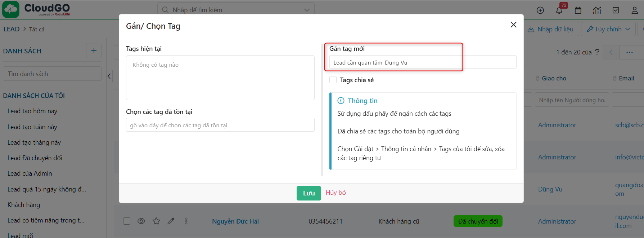Viewport: 644px width, 238px height.
Task: Close the Gán/ Chọn Tag dialog
Action: click(513, 25)
